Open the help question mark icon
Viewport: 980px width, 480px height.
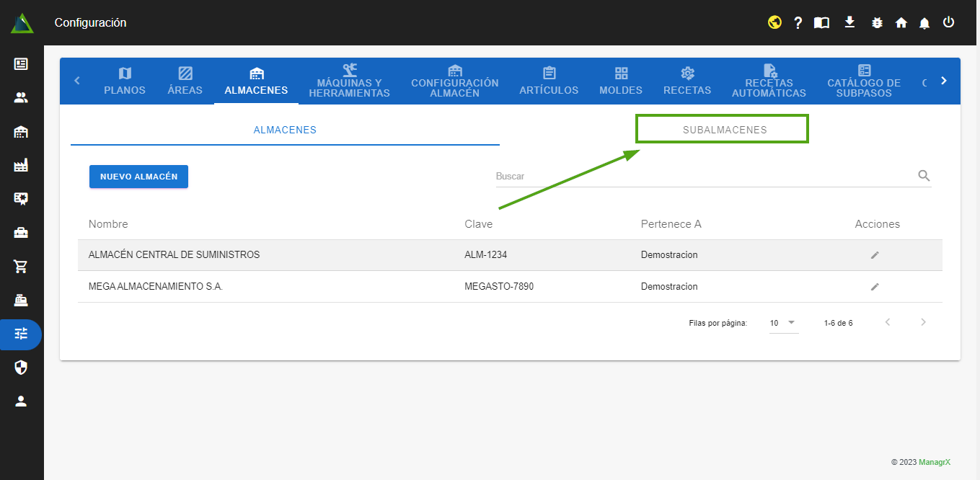click(x=798, y=22)
